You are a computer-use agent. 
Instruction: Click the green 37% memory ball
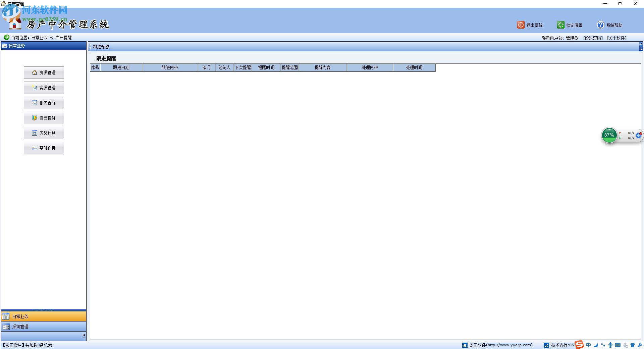[609, 135]
